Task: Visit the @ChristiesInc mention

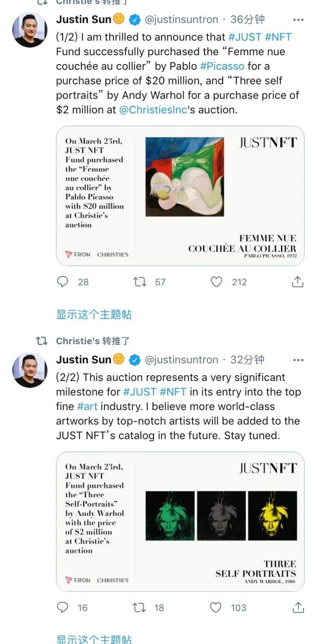Action: click(x=153, y=110)
